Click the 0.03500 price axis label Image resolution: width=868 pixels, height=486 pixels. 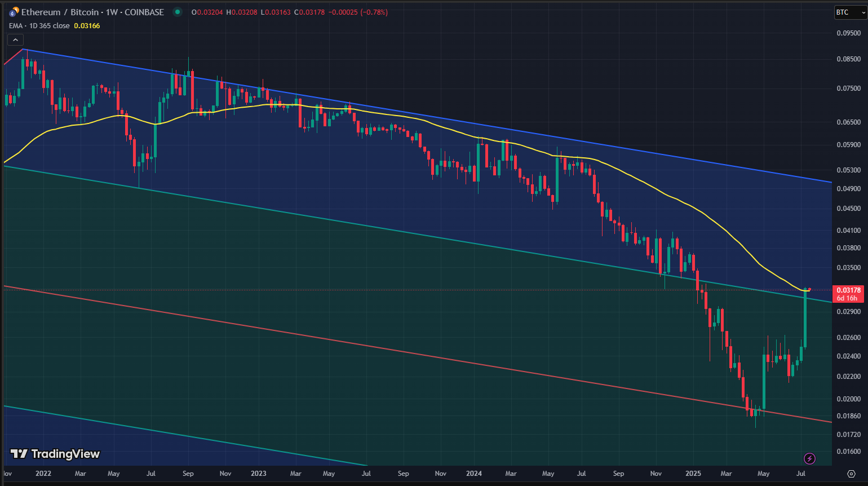click(848, 268)
